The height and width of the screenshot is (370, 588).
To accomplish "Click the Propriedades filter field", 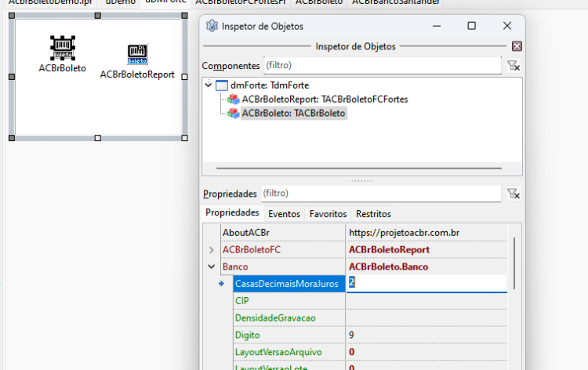I will tap(381, 194).
